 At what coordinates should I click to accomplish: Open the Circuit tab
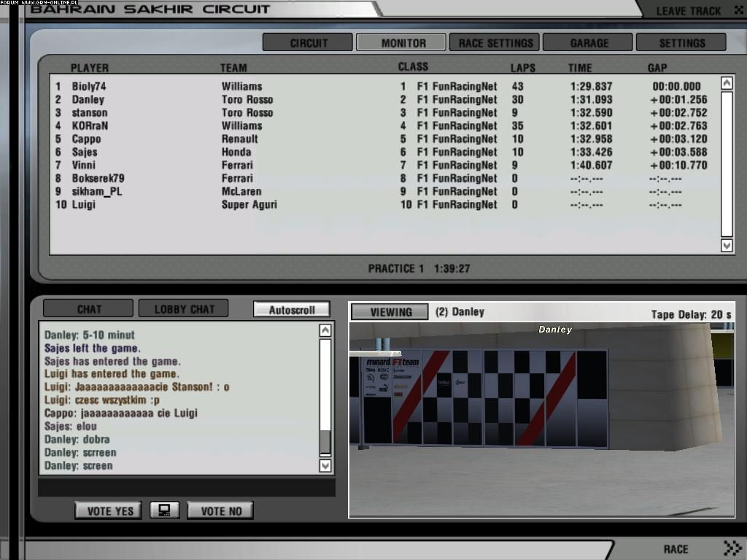[308, 42]
